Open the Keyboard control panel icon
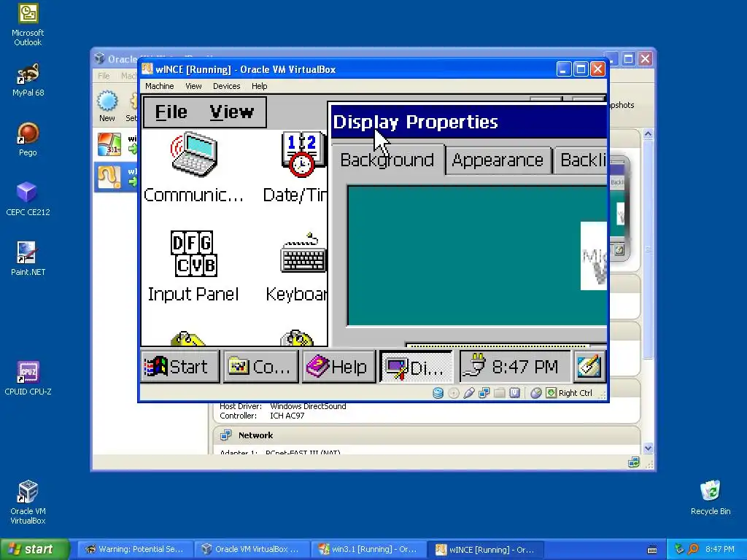The image size is (747, 560). point(303,254)
